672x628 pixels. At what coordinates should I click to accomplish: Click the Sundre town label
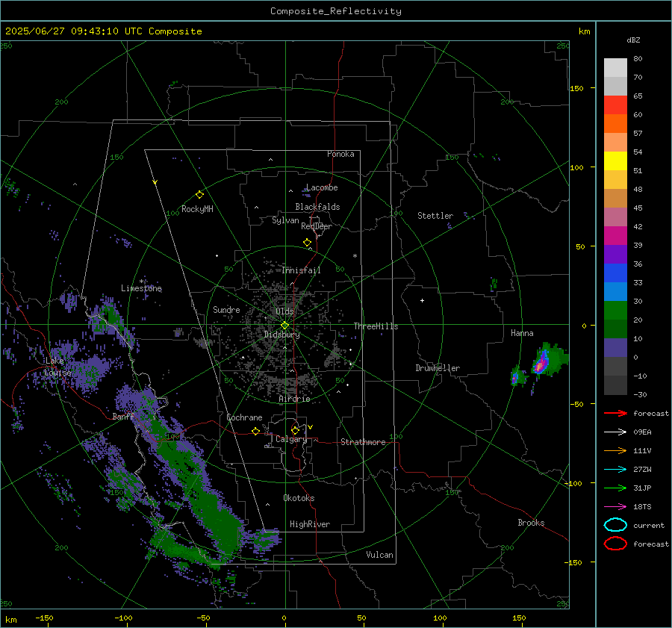226,309
